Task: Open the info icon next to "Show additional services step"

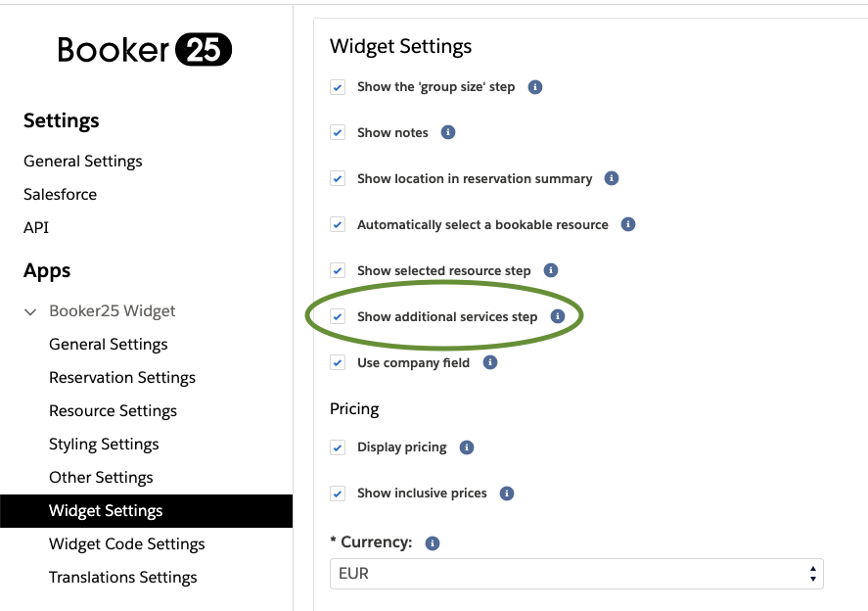Action: (557, 316)
